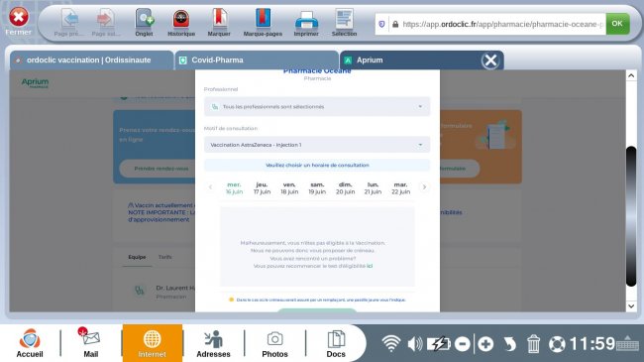Screen dimensions: 644x362
Task: Select lun. 21 juin date
Action: 373,188
